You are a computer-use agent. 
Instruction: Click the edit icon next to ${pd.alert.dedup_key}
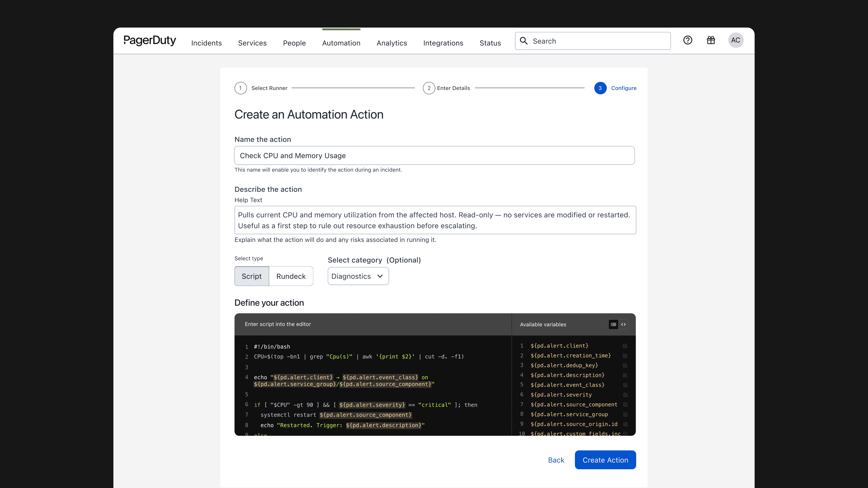point(625,365)
